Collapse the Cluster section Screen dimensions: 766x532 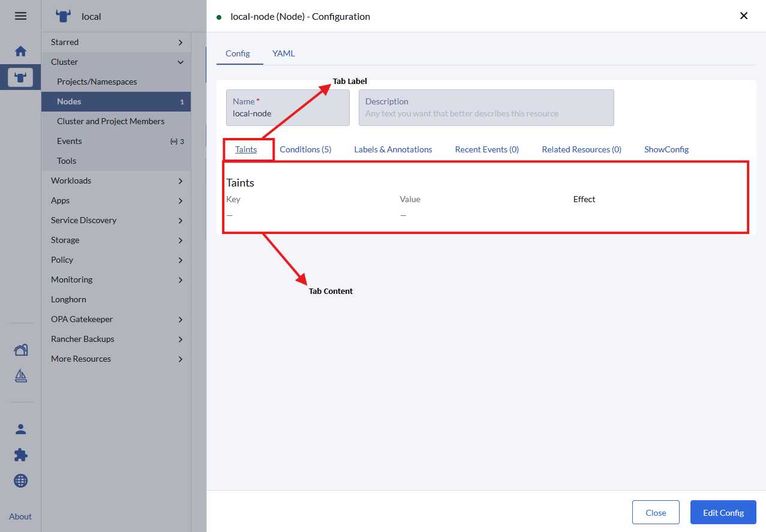click(x=116, y=62)
